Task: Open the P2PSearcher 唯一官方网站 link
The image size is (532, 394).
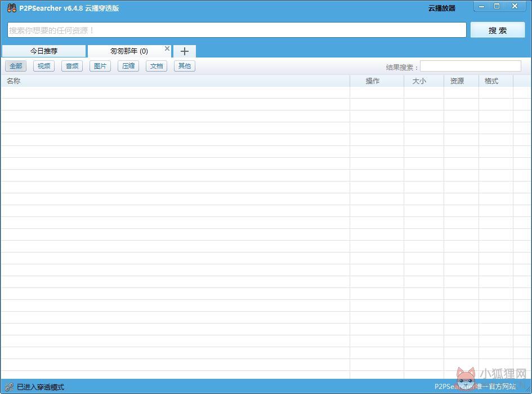Action: tap(475, 387)
